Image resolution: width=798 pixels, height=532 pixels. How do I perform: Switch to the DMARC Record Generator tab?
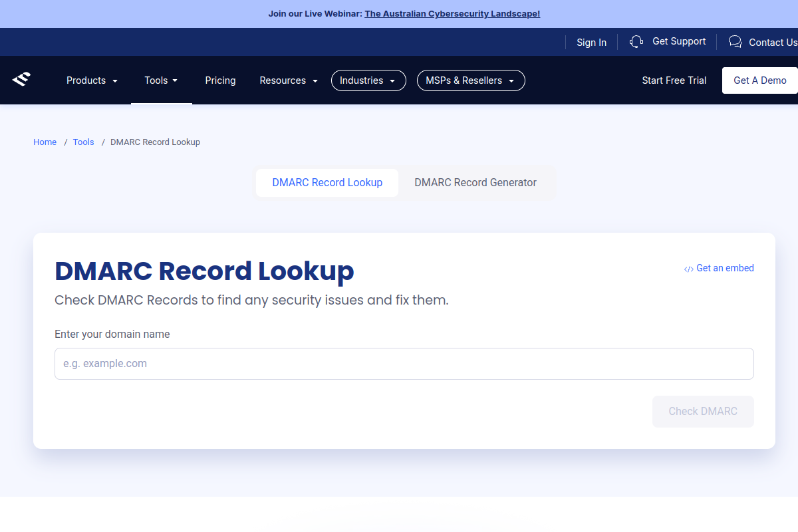click(x=475, y=182)
